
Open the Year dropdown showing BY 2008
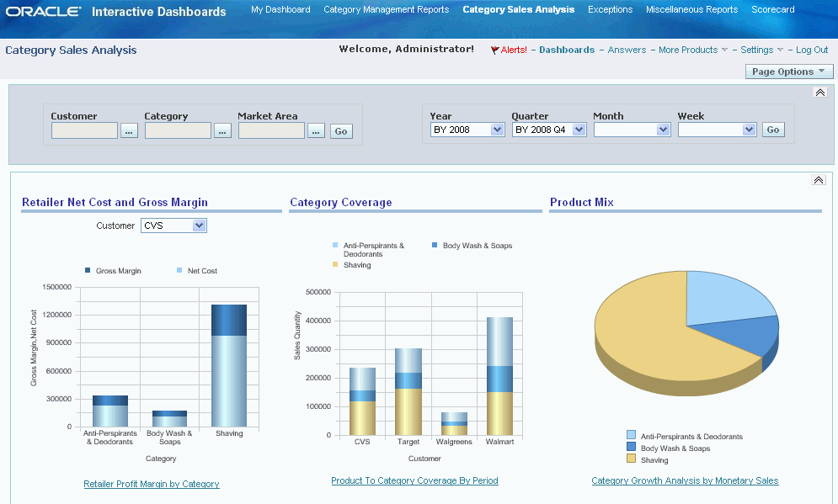coord(467,130)
